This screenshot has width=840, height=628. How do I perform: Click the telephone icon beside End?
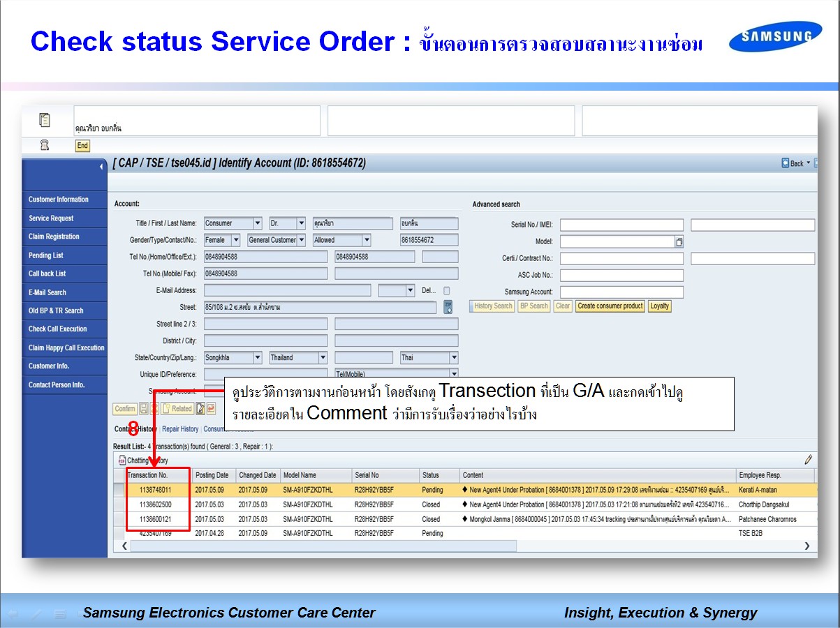[43, 145]
